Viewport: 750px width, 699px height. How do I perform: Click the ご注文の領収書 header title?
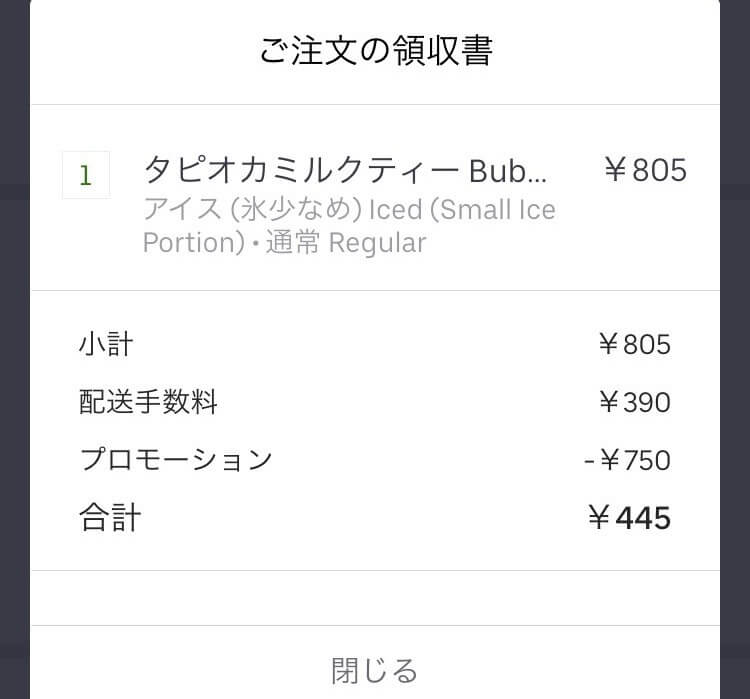point(376,50)
